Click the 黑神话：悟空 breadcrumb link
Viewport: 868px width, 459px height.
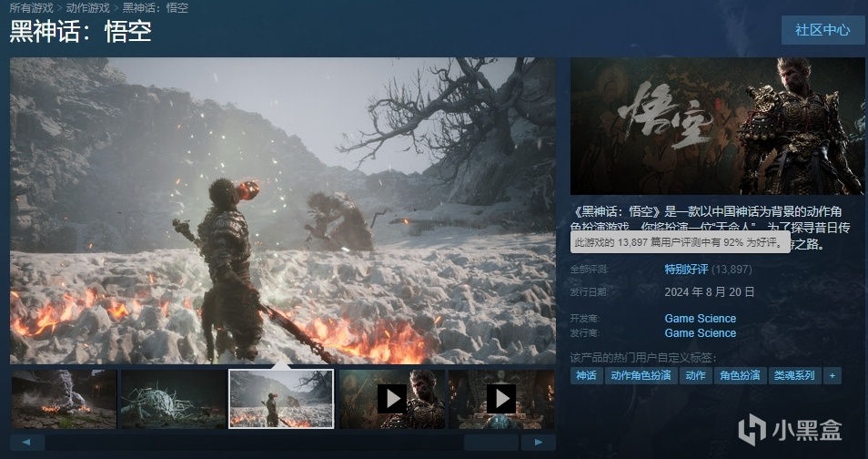point(155,8)
